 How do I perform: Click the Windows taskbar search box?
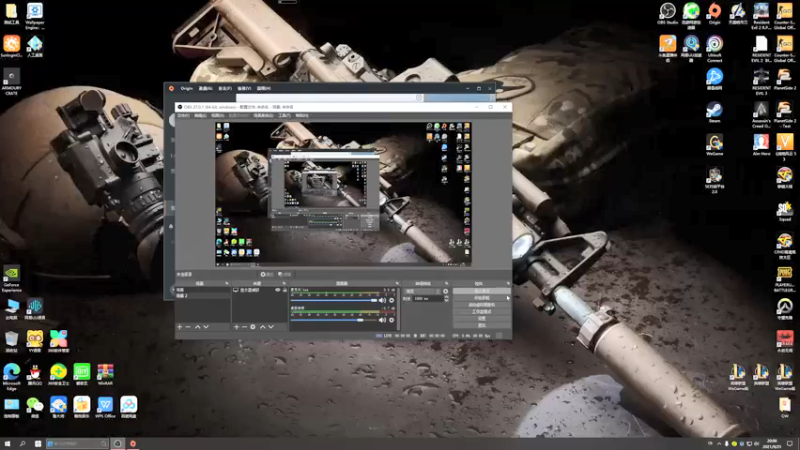77,443
